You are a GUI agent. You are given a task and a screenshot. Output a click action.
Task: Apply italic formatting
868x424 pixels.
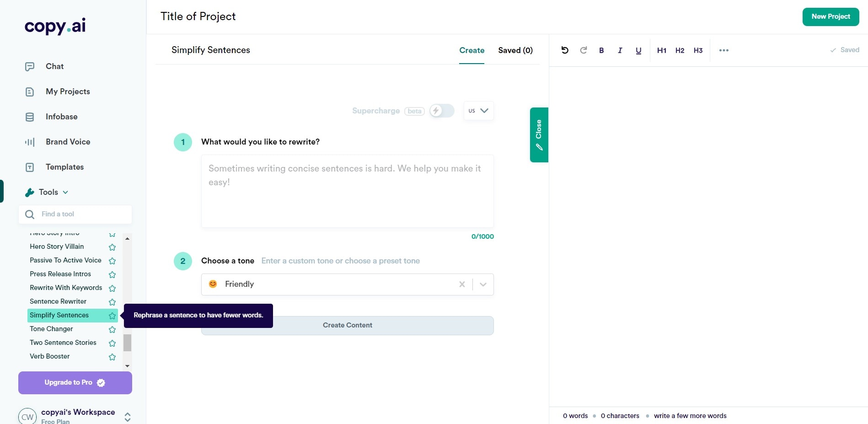[620, 50]
